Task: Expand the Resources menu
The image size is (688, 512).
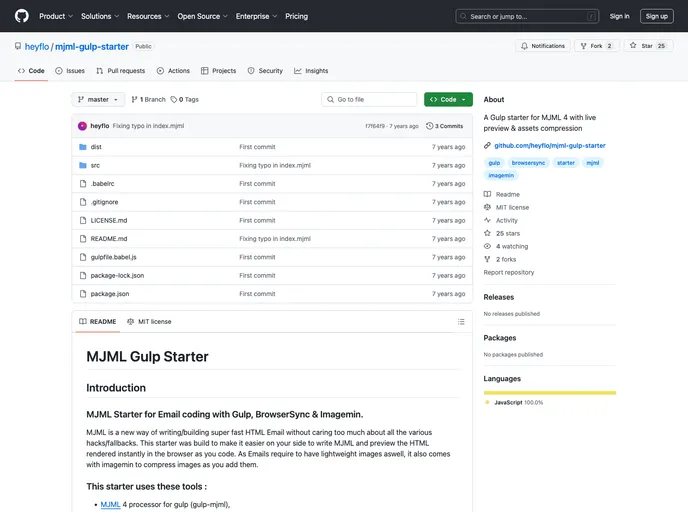Action: [x=148, y=16]
